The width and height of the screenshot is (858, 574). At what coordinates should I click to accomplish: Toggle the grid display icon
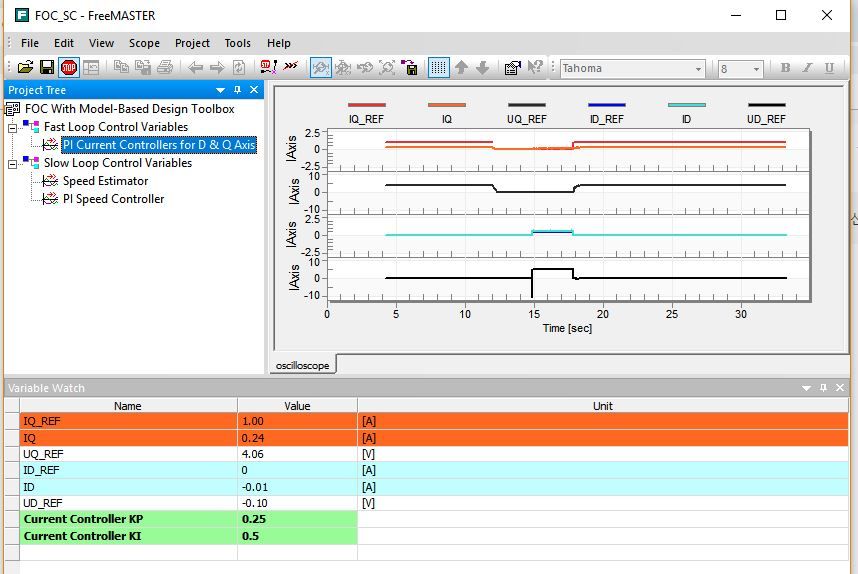[438, 68]
